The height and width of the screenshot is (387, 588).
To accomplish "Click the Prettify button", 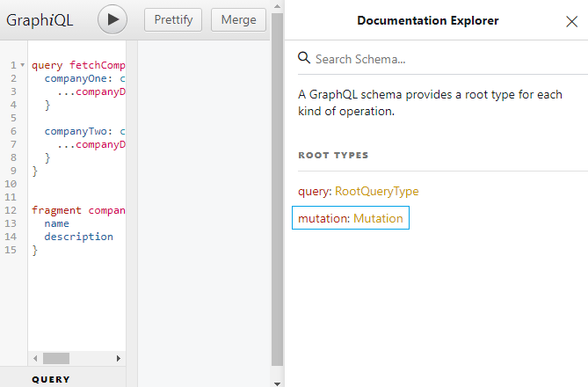I will tap(173, 19).
